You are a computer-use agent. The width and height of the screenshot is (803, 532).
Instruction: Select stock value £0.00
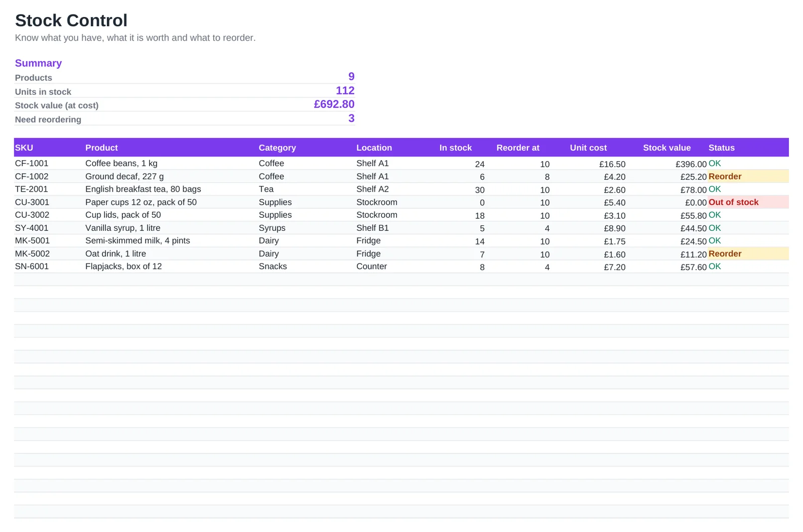(x=696, y=203)
